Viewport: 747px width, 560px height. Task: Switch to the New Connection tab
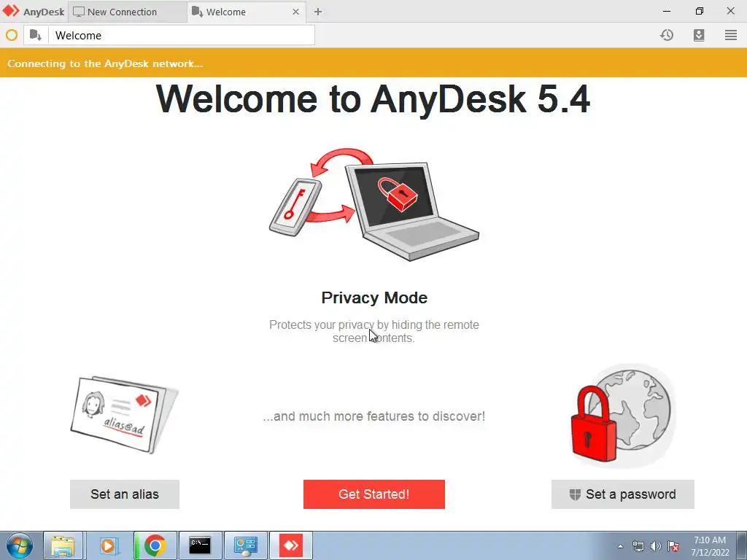tap(127, 12)
